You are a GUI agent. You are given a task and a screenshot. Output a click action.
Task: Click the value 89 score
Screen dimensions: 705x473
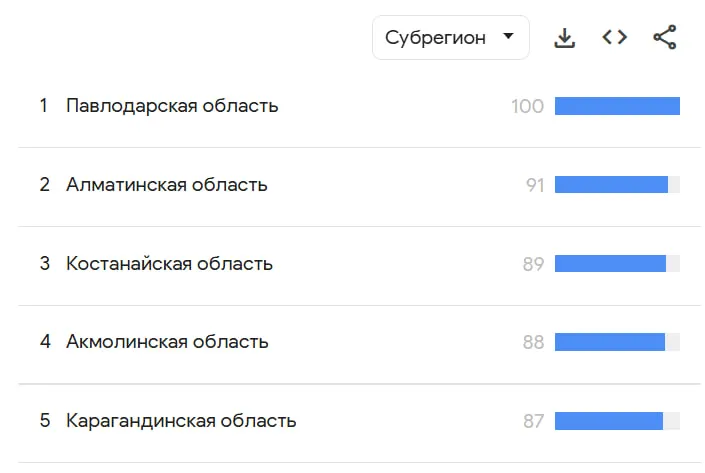(x=533, y=264)
